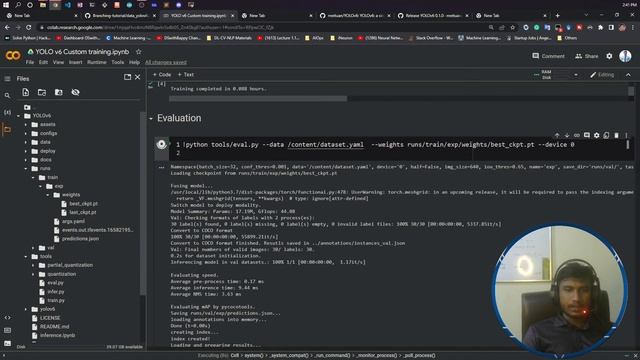Refresh the Files panel listing
The image size is (640, 360).
[x=42, y=92]
